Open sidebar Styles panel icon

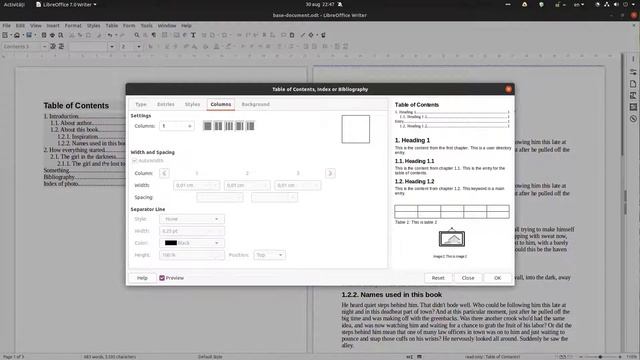(x=633, y=96)
